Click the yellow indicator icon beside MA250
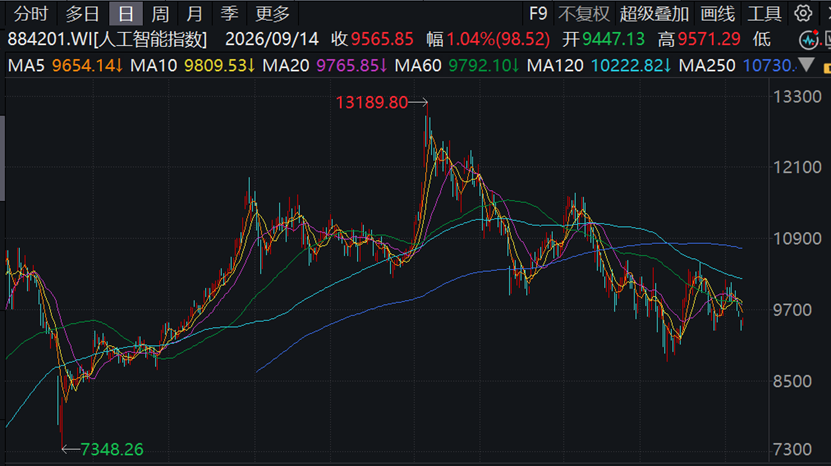Image resolution: width=831 pixels, height=466 pixels. pos(827,67)
